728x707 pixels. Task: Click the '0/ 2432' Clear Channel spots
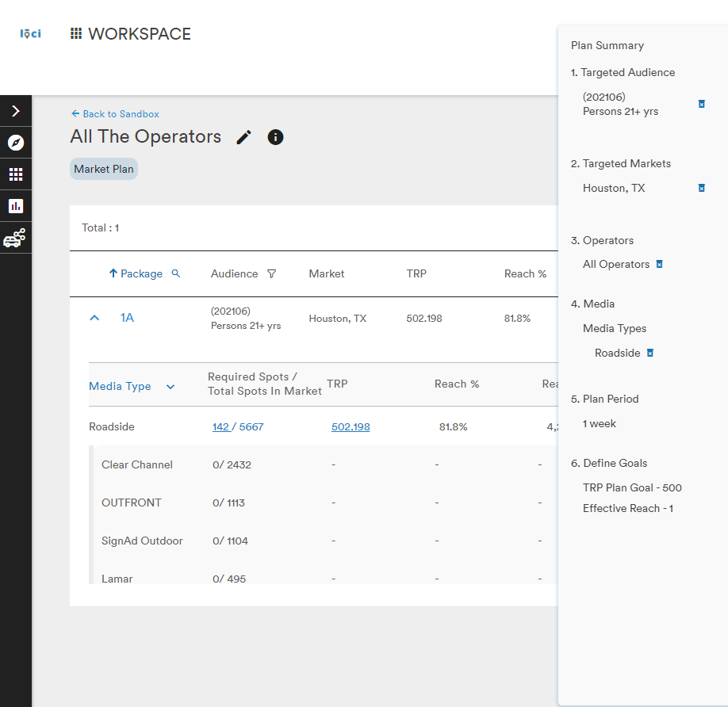coord(232,464)
